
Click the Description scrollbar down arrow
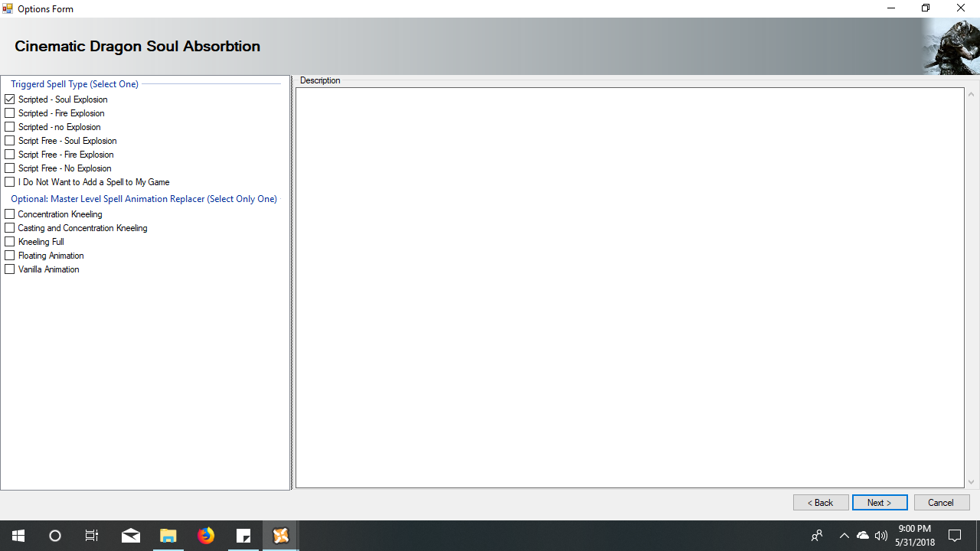(x=972, y=482)
